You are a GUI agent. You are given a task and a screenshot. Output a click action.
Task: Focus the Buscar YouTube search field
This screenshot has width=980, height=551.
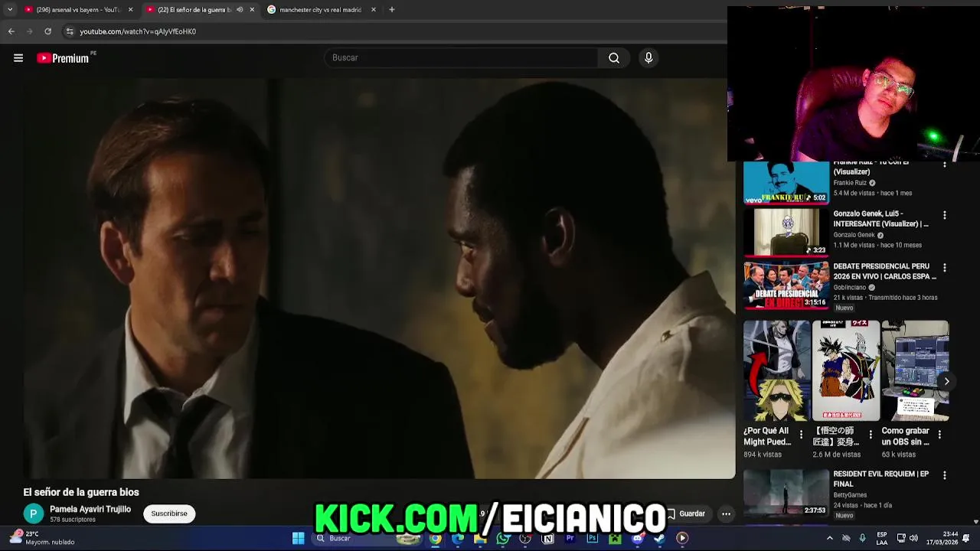[462, 57]
